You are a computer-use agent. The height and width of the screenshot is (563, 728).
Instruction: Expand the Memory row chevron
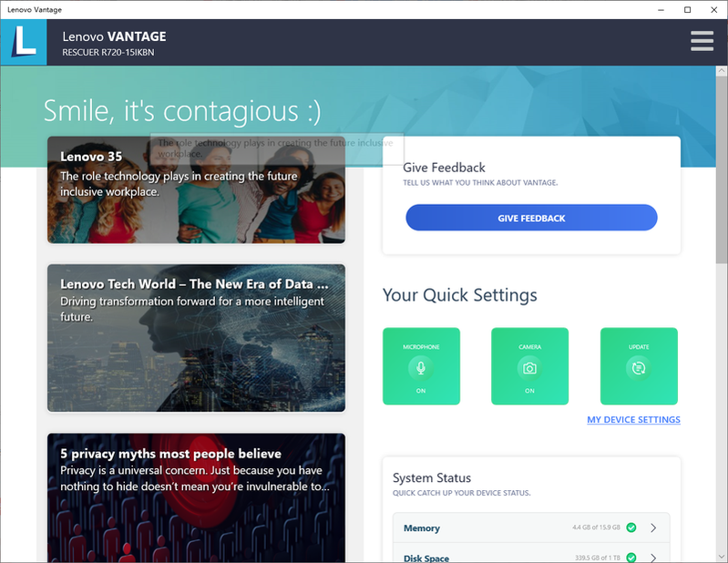(x=653, y=527)
